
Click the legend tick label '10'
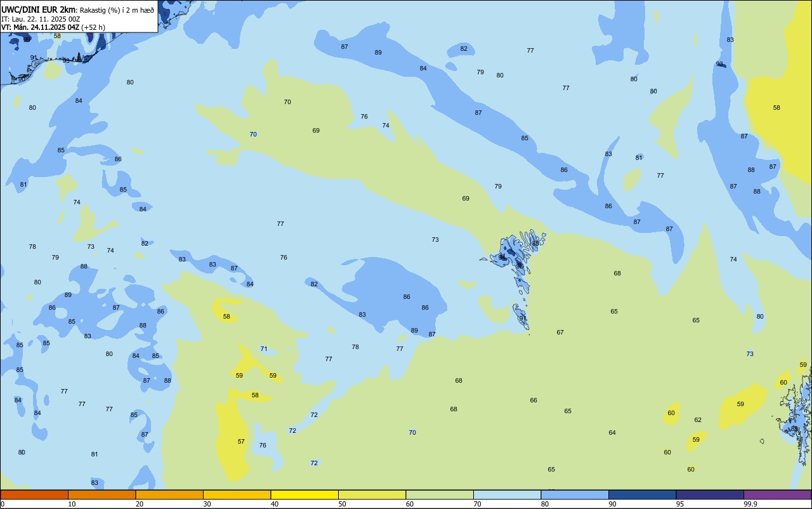click(x=72, y=504)
